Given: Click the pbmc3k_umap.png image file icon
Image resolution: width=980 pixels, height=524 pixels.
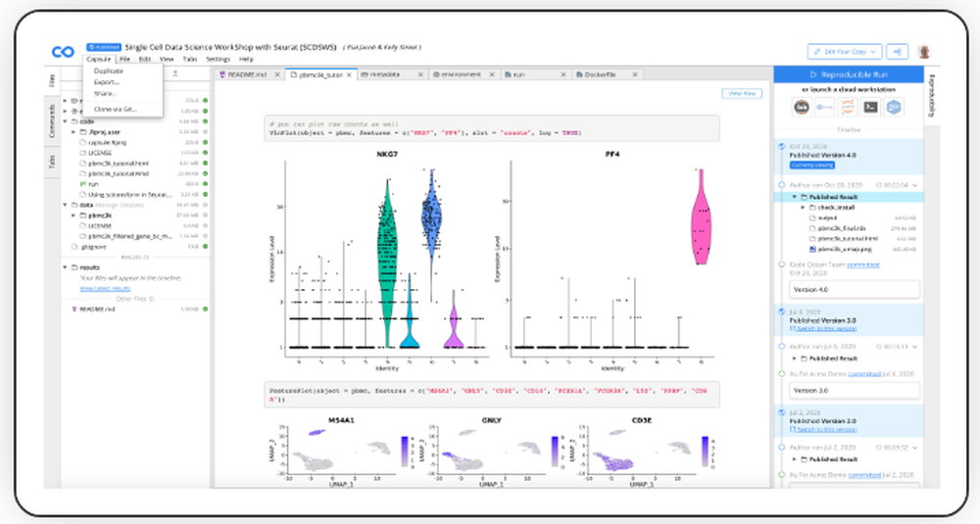Looking at the screenshot, I should (812, 249).
